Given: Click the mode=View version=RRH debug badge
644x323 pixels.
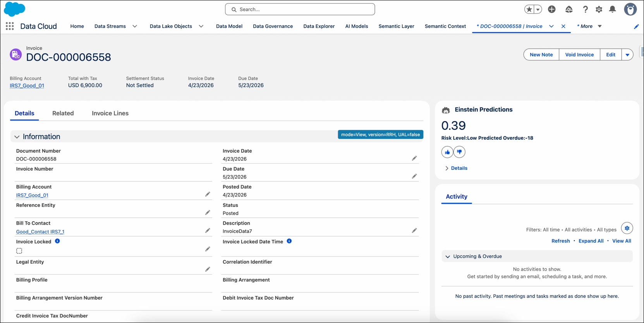Looking at the screenshot, I should tap(380, 135).
